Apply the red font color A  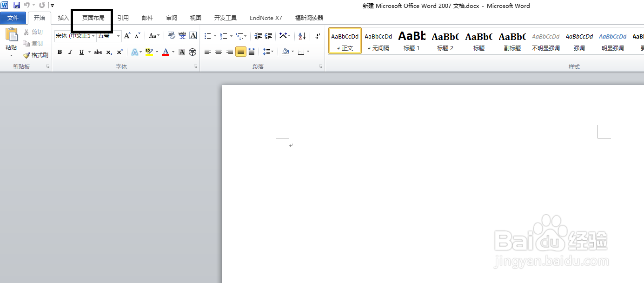[166, 52]
